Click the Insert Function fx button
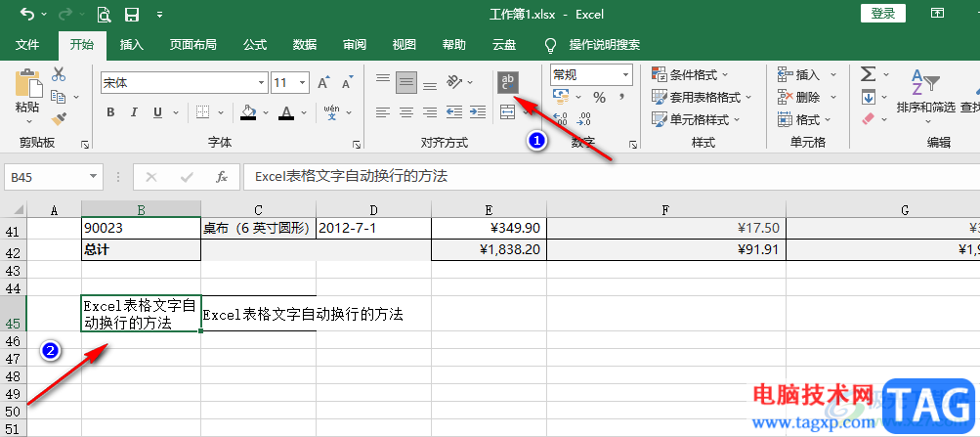Image resolution: width=980 pixels, height=437 pixels. point(222,178)
